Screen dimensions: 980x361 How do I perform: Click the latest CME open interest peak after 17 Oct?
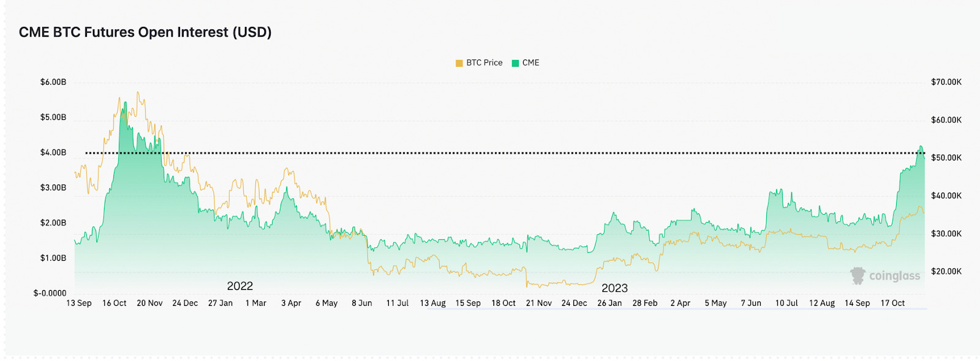pos(920,147)
